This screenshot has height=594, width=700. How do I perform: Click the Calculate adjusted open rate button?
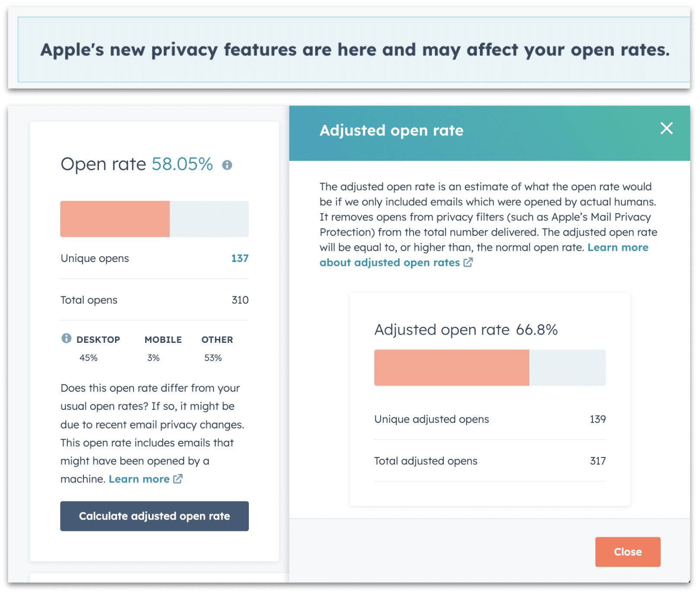coord(154,516)
